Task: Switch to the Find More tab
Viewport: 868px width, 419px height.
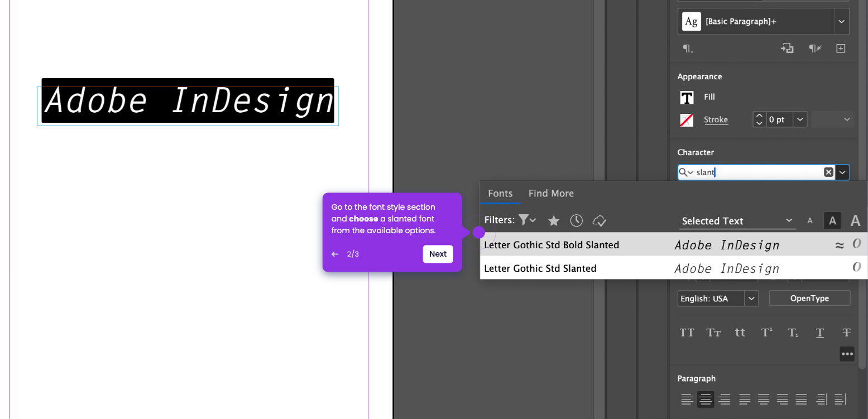Action: (x=551, y=193)
